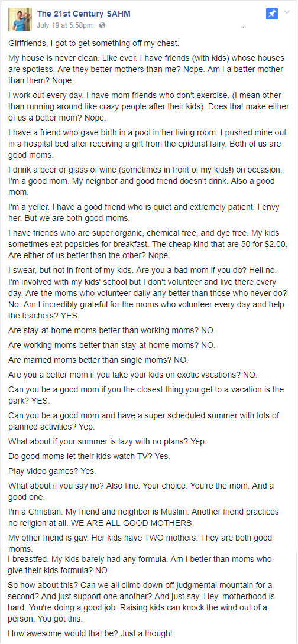This screenshot has height=644, width=298.
Task: Click the line about stay-at-home moms being better
Action: [x=112, y=330]
